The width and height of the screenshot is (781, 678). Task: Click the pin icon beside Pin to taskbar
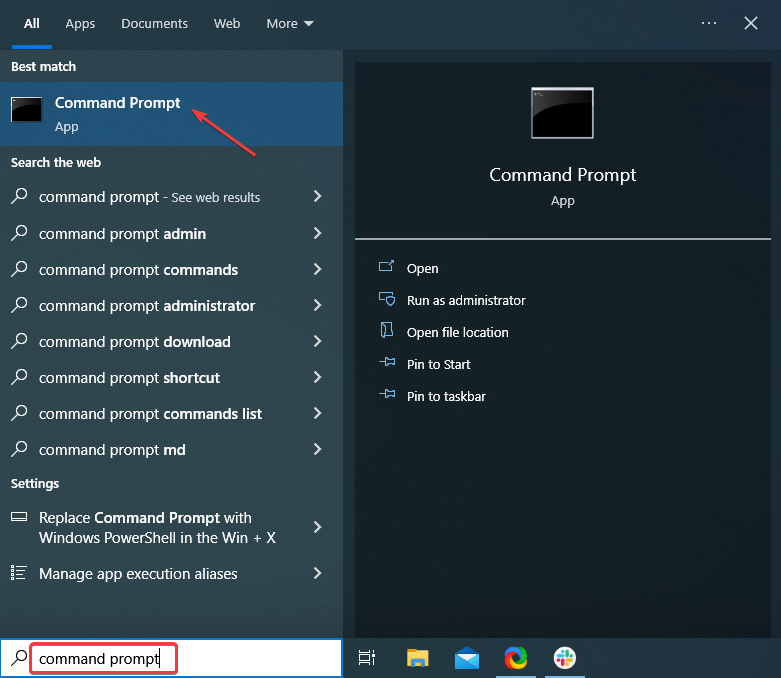pyautogui.click(x=387, y=394)
